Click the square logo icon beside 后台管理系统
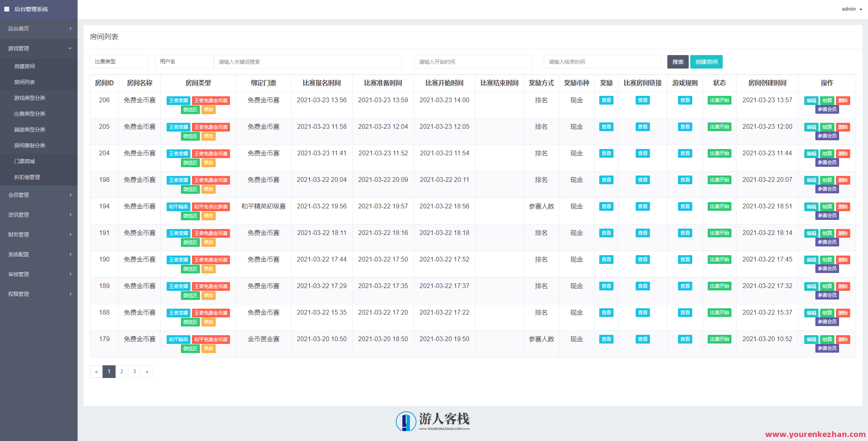The width and height of the screenshot is (868, 441). [7, 9]
